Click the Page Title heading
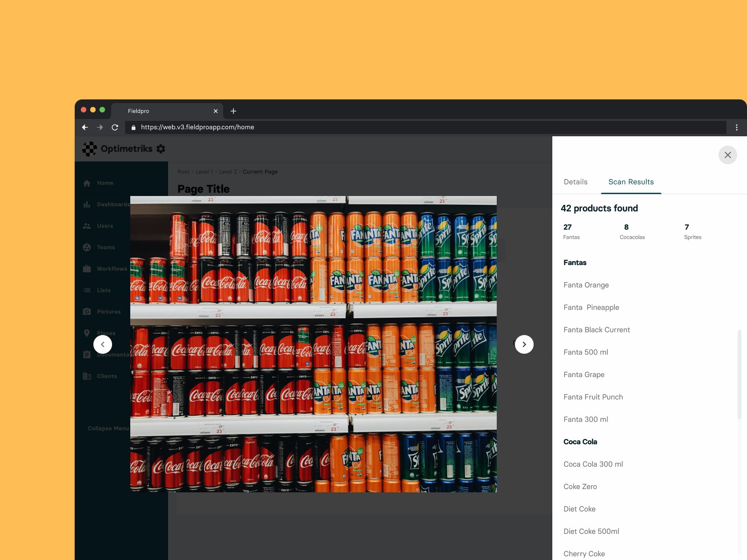 (x=204, y=189)
